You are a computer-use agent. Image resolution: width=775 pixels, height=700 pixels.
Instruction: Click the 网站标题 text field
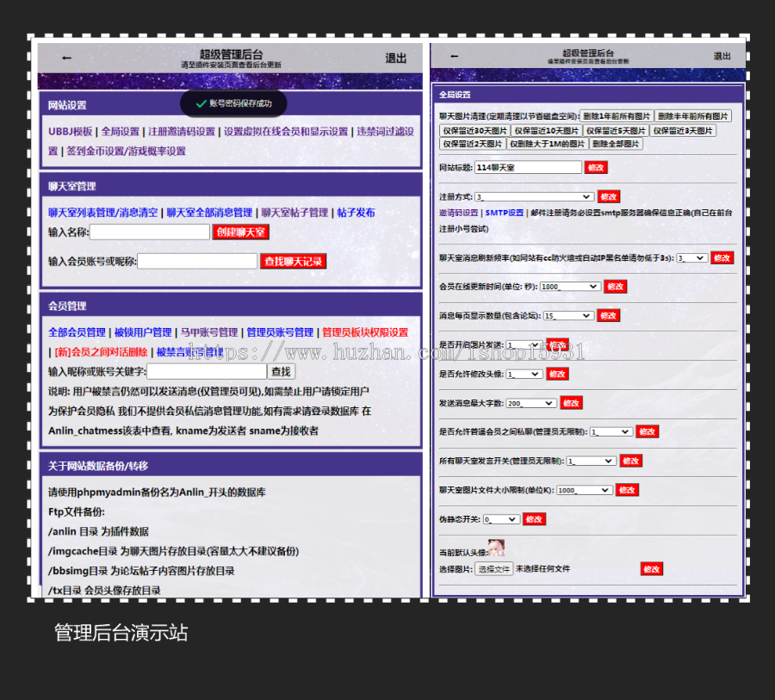[x=526, y=167]
